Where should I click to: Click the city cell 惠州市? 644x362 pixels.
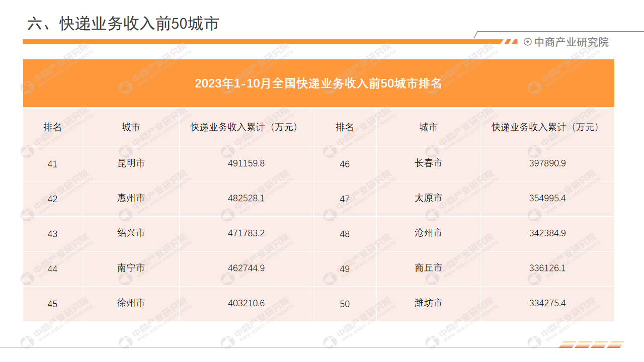point(131,198)
